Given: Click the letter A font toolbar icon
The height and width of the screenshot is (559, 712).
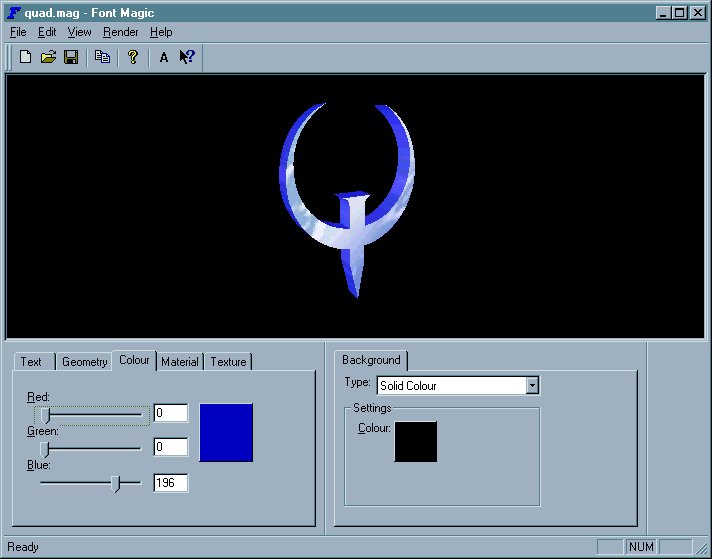Looking at the screenshot, I should click(x=163, y=57).
